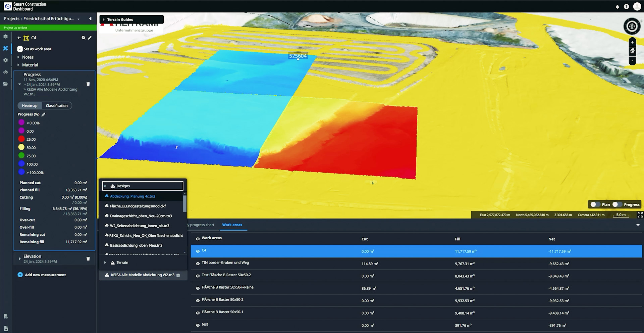Select the Work areas tab
The height and width of the screenshot is (333, 644).
[232, 225]
